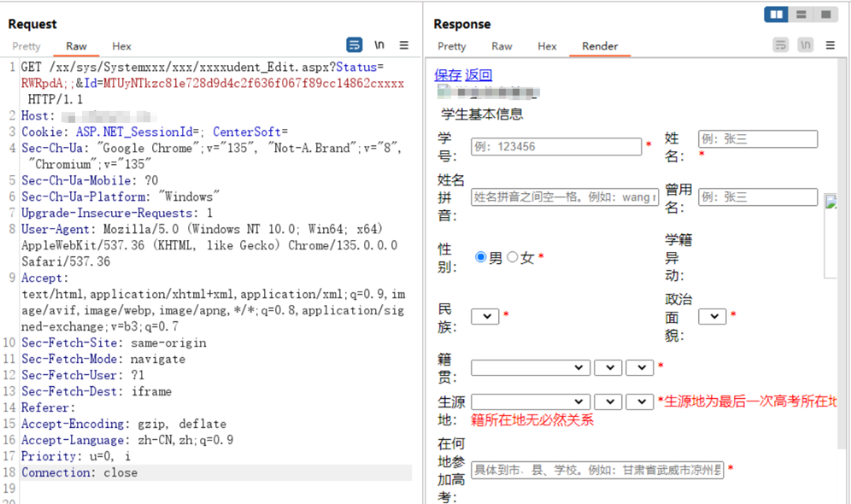Switch Response view to Hex tab
This screenshot has height=504, width=851.
(547, 46)
